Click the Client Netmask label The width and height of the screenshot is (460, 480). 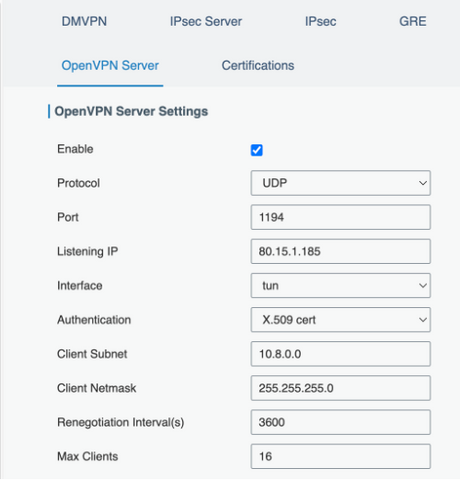[97, 388]
